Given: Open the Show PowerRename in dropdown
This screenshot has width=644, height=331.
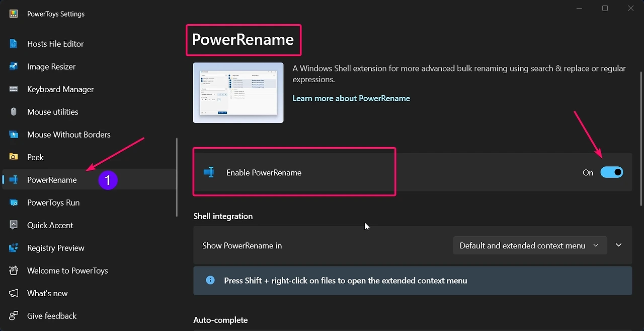Looking at the screenshot, I should pos(530,245).
